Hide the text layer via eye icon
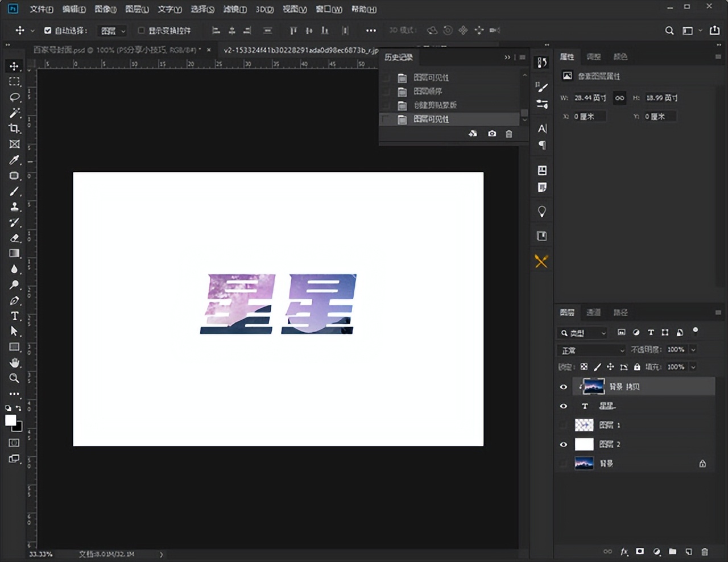The width and height of the screenshot is (728, 562). pos(564,406)
